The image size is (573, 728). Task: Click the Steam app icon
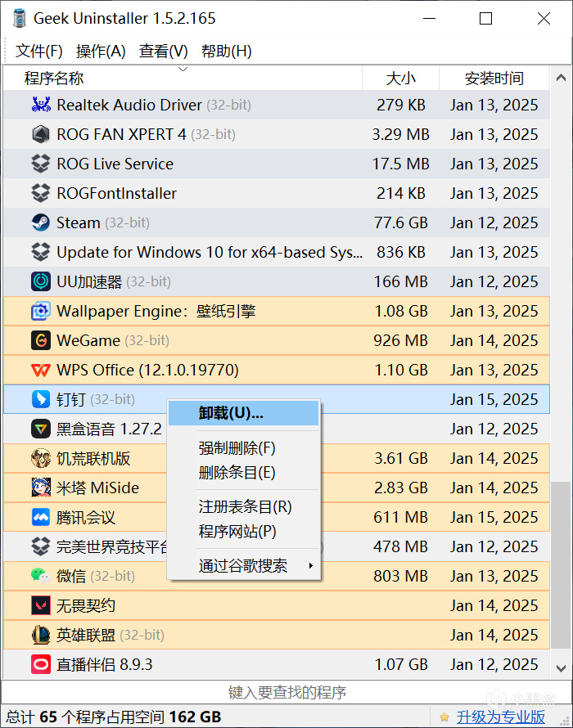coord(41,222)
